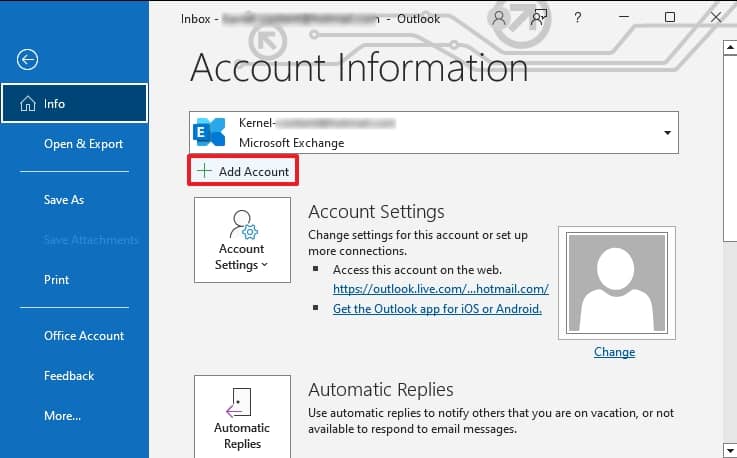
Task: Click the scrollbar up arrow
Action: point(730,47)
